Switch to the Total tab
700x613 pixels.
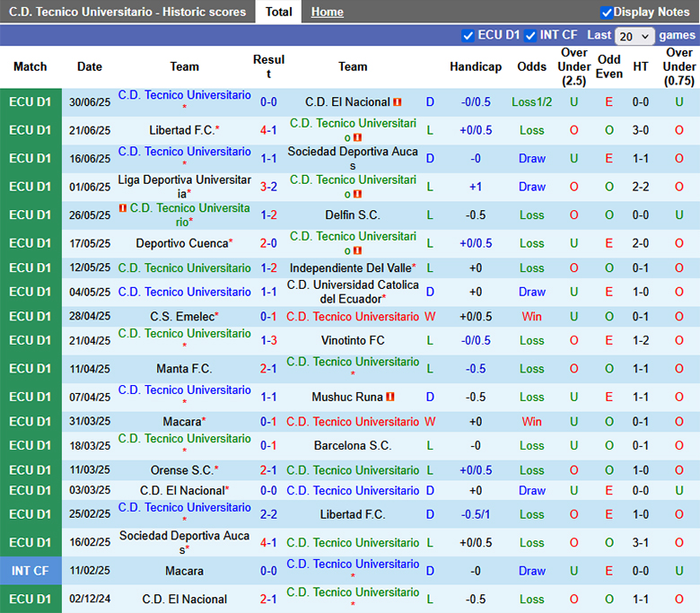[x=278, y=12]
